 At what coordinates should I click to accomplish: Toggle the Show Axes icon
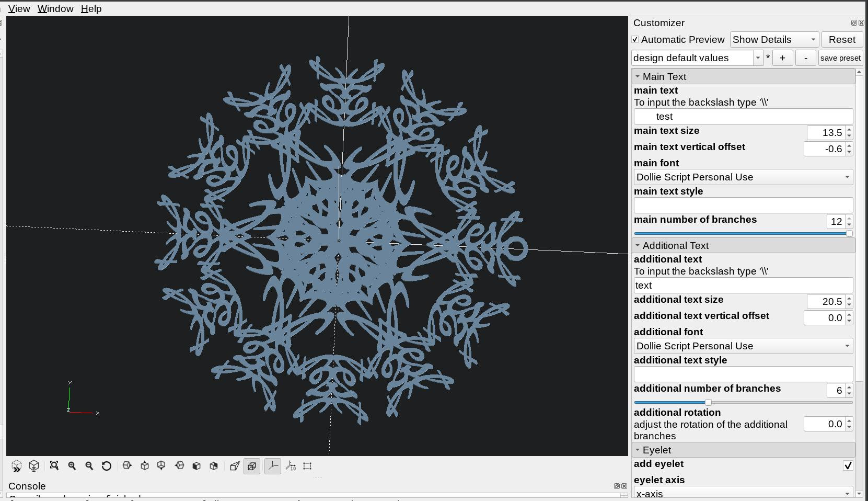coord(272,466)
